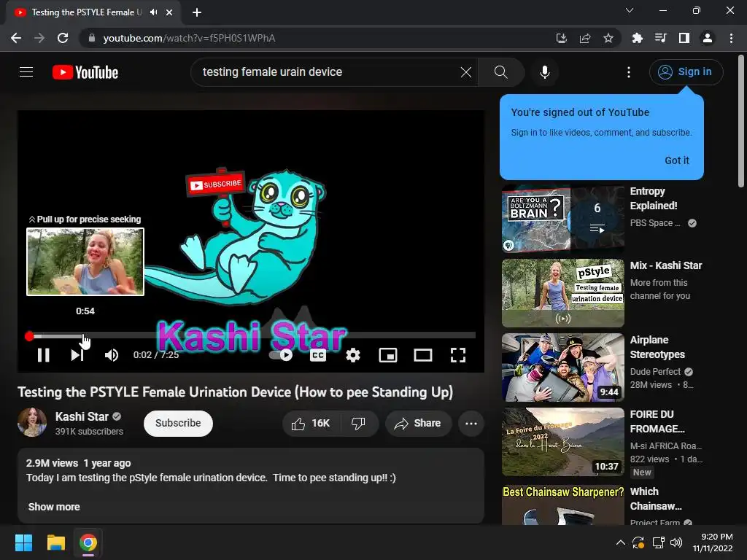Viewport: 747px width, 560px height.
Task: Dislike the video
Action: 359,424
